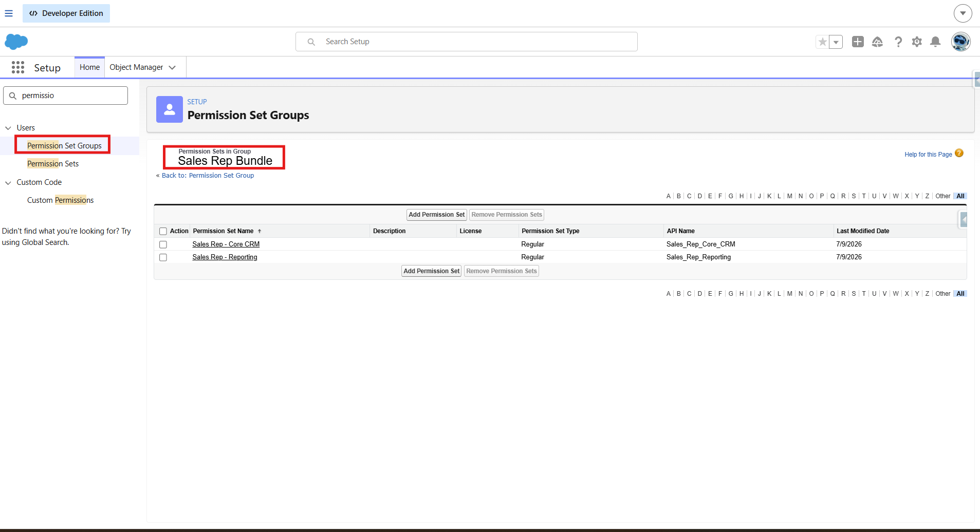
Task: Select Other in top alphabet bar
Action: point(942,196)
